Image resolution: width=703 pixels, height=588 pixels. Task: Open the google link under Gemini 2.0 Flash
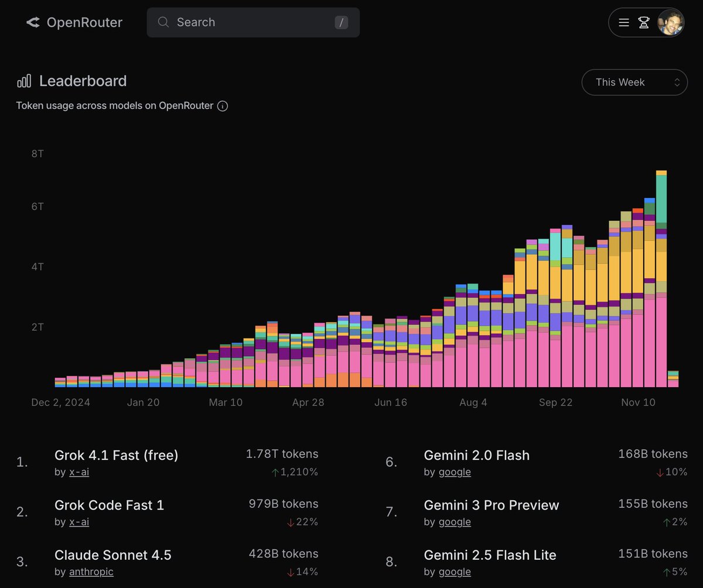pos(455,472)
